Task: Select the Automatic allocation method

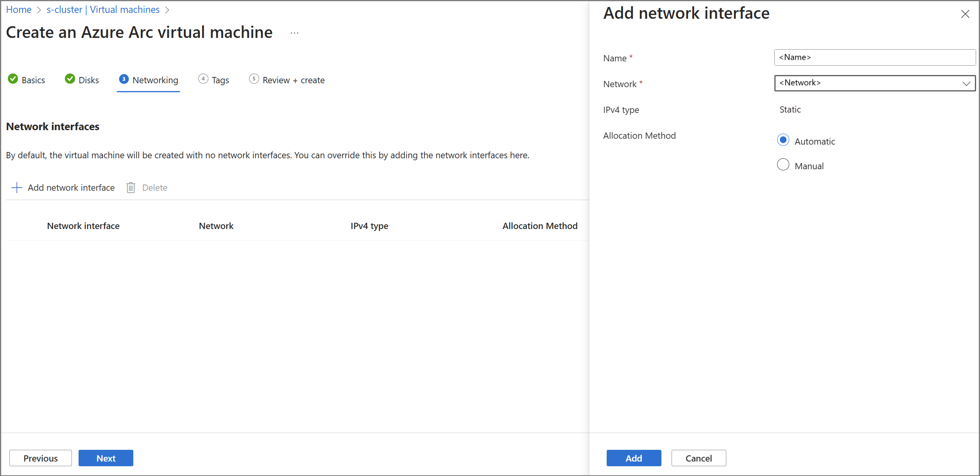Action: [x=783, y=140]
